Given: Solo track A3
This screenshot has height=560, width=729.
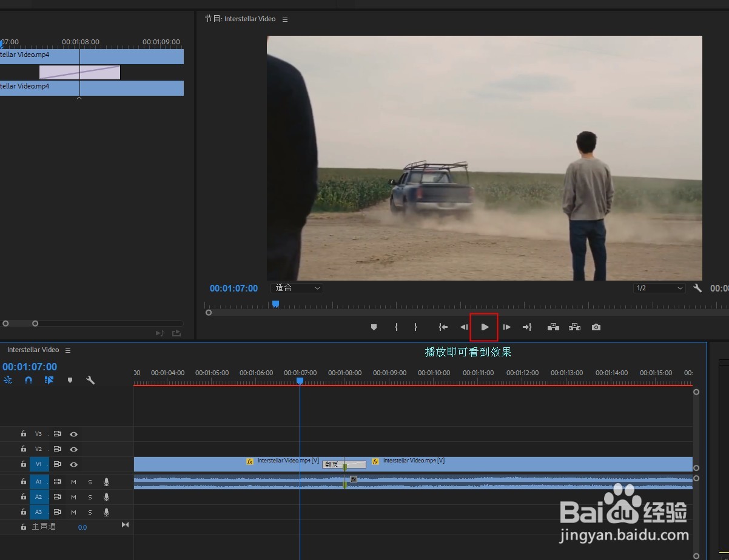Looking at the screenshot, I should tap(90, 512).
